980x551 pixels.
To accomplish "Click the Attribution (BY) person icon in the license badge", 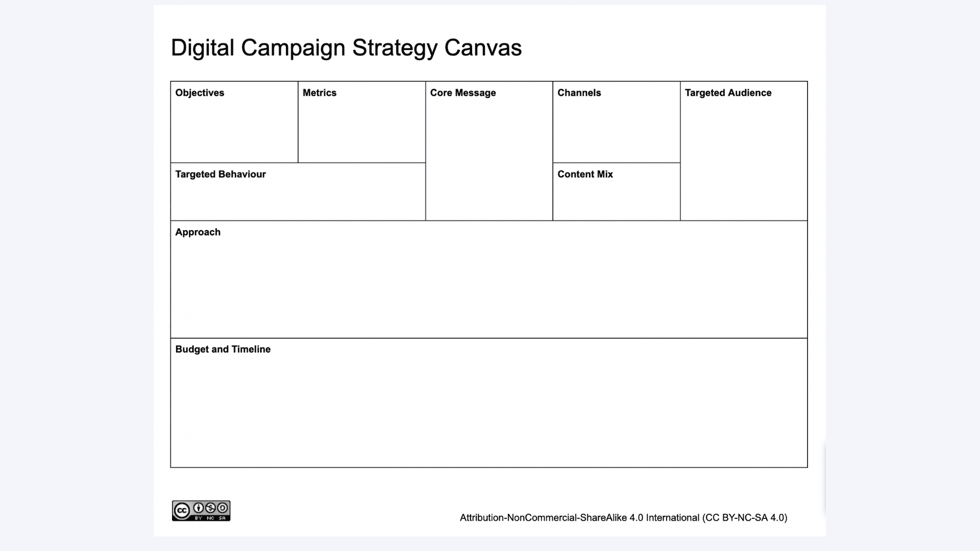I will [x=199, y=508].
